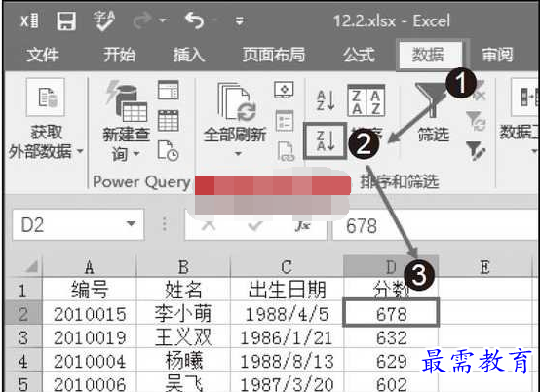The image size is (540, 392).
Task: Switch to the 开始 ribbon tab
Action: (x=119, y=56)
